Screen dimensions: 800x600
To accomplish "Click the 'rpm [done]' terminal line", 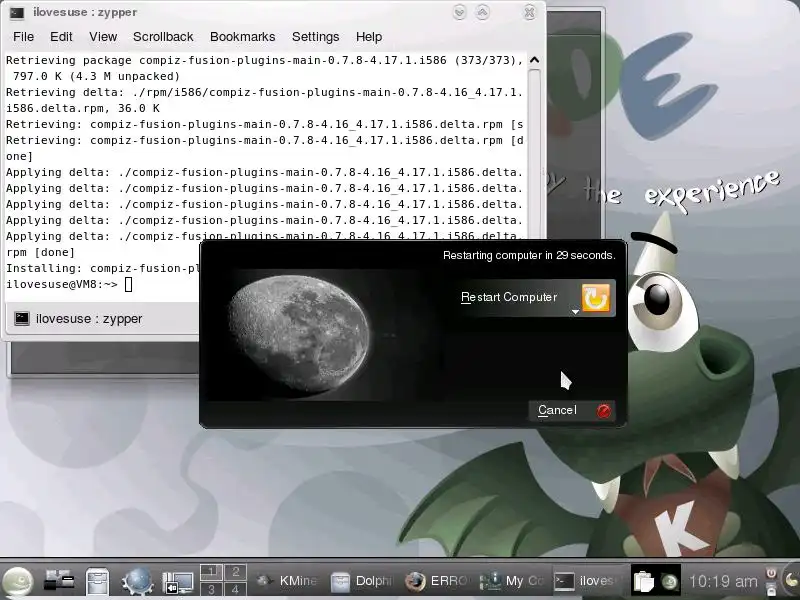I will coord(40,252).
